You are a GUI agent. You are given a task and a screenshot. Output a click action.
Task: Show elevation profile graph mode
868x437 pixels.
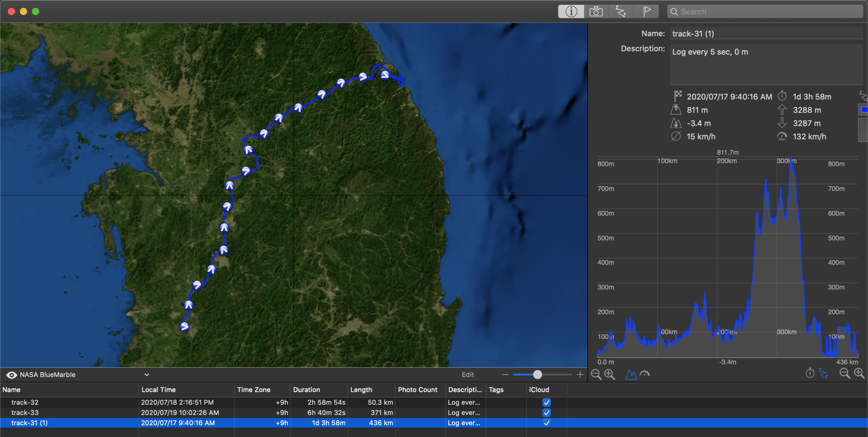[631, 374]
